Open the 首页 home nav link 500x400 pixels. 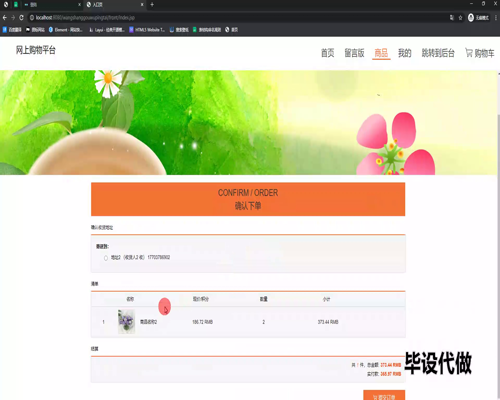coord(327,53)
